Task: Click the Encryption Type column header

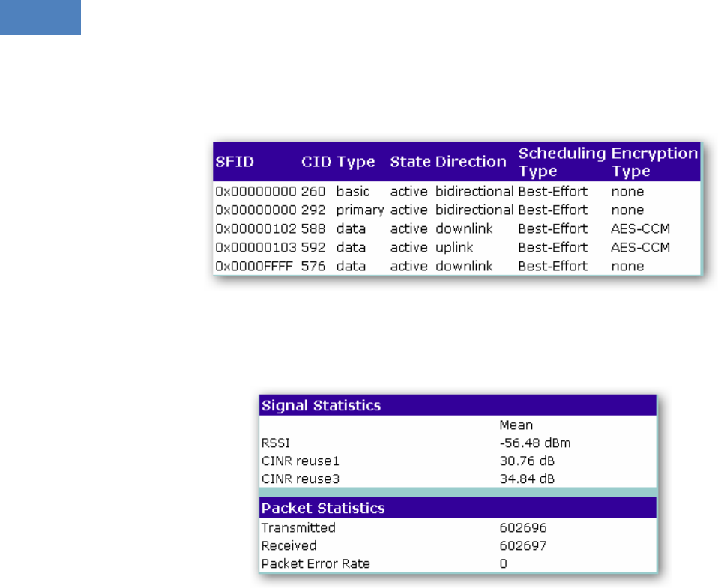Action: (x=654, y=162)
